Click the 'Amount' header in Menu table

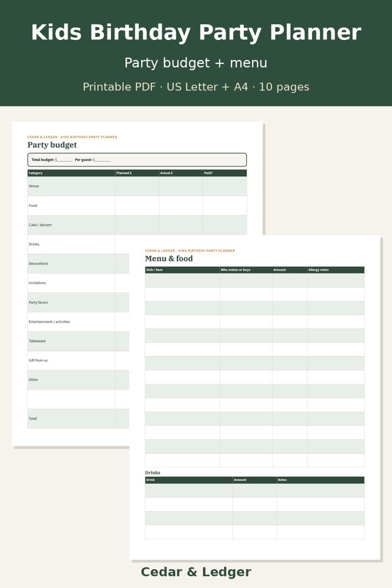(x=290, y=270)
